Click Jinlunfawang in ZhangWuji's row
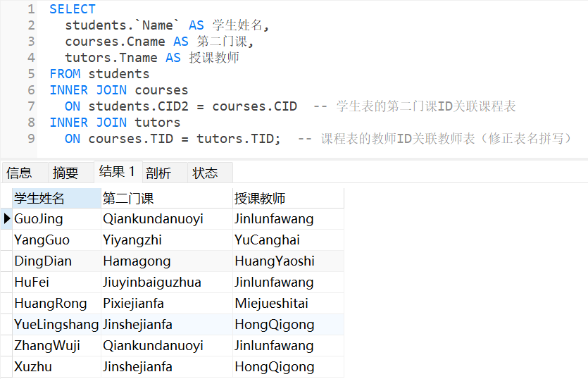Image resolution: width=588 pixels, height=379 pixels. 288,346
